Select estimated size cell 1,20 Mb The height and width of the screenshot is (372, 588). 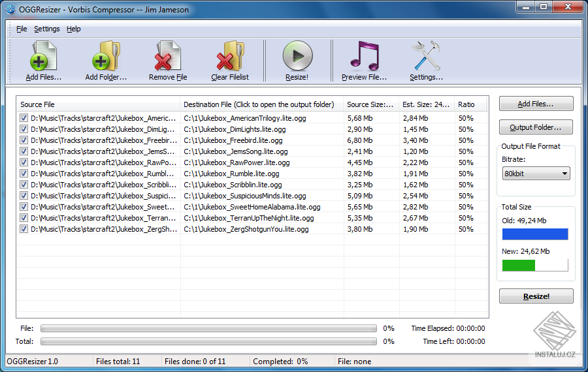416,151
